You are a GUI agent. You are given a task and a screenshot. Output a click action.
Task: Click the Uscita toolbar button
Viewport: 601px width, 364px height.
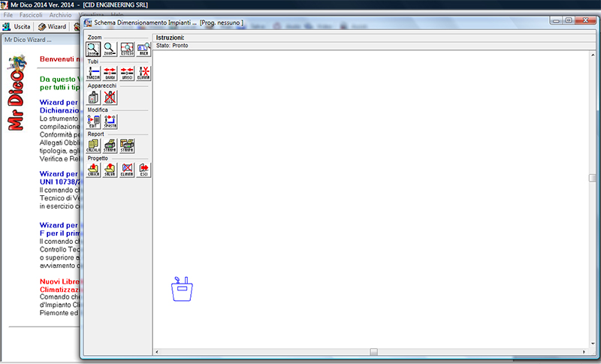17,26
